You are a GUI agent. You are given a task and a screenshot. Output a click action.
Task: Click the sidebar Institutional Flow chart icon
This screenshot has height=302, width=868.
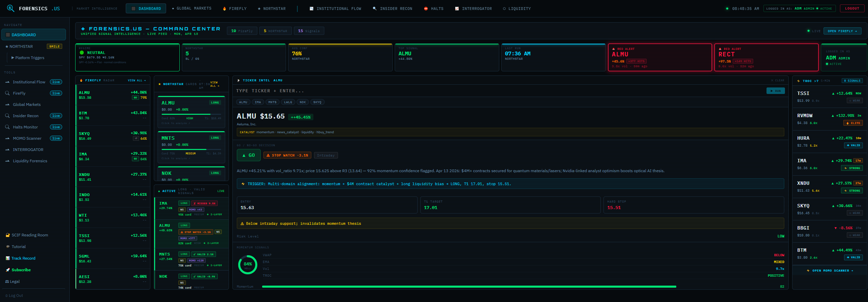(x=8, y=82)
